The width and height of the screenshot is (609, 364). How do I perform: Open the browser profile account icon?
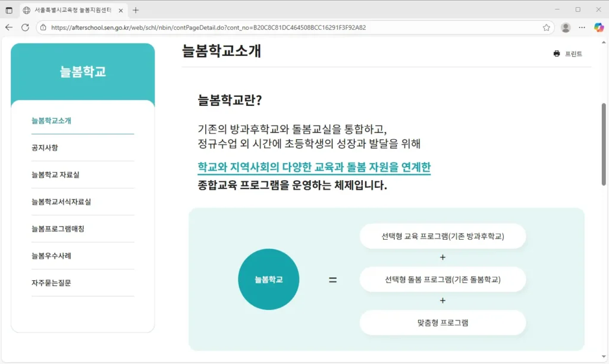pos(565,27)
